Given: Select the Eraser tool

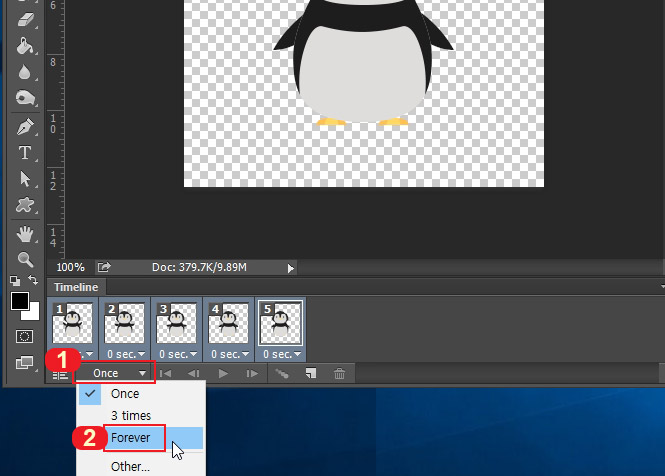Looking at the screenshot, I should click(25, 20).
